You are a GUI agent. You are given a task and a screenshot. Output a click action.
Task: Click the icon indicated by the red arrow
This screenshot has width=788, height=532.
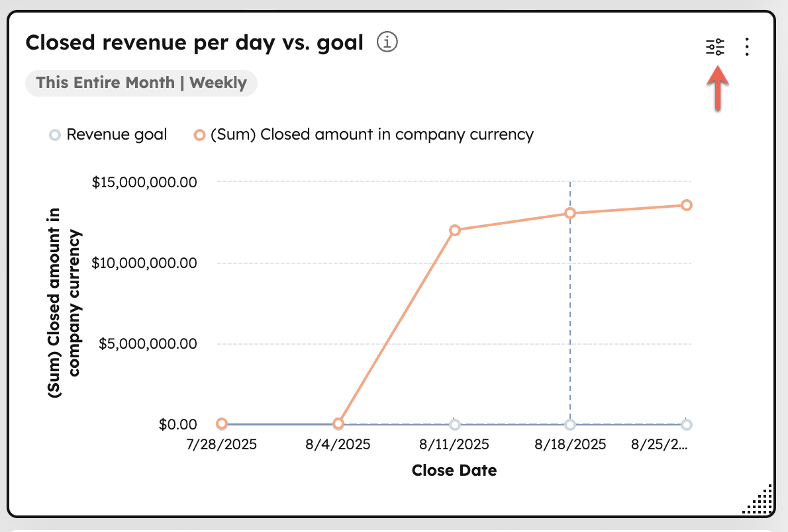tap(716, 46)
